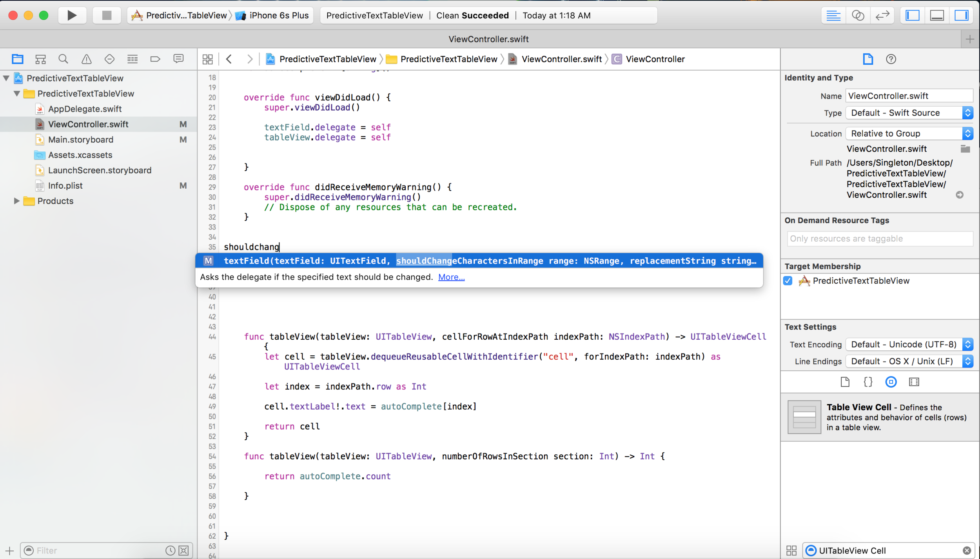Open the file Type dropdown
Viewport: 980px width, 559px height.
(x=909, y=113)
